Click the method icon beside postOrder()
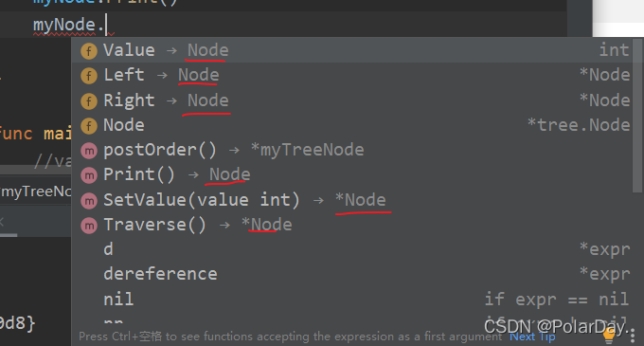644x346 pixels. click(89, 151)
